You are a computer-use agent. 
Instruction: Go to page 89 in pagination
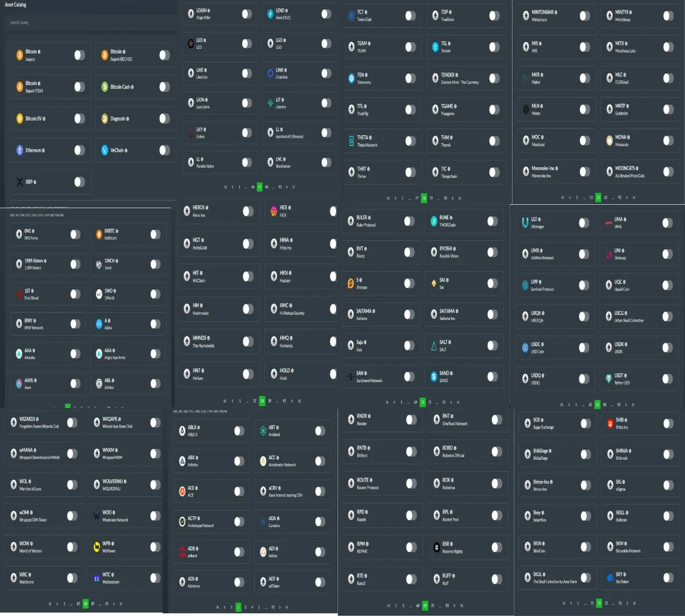click(92, 603)
